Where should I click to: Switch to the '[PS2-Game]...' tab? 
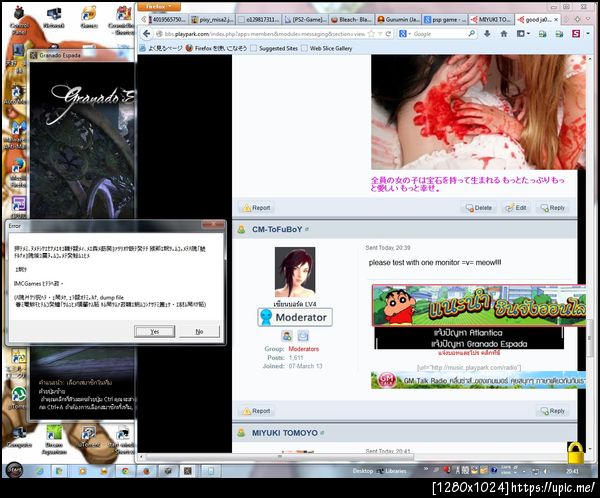pyautogui.click(x=305, y=20)
